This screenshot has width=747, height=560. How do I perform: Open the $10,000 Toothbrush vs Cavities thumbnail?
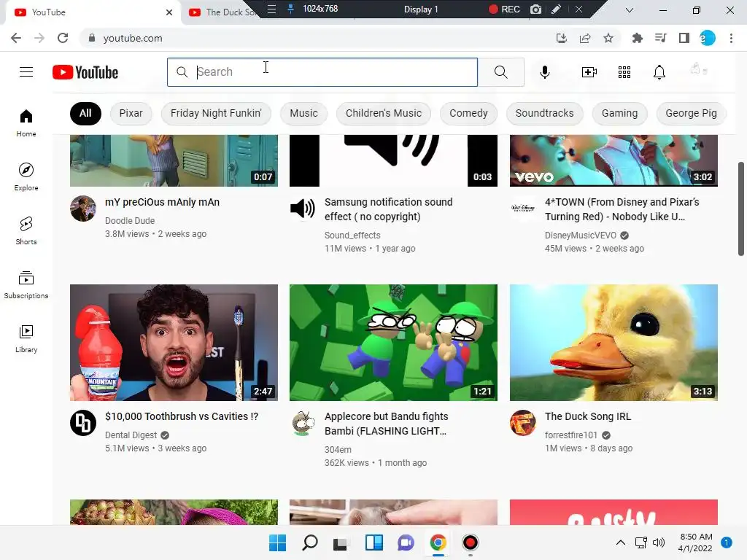coord(174,343)
